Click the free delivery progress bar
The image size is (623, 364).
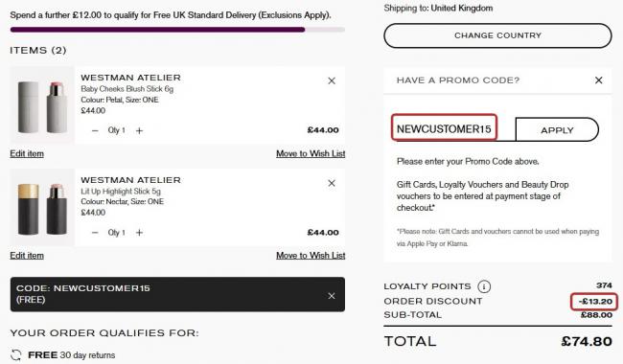click(177, 30)
